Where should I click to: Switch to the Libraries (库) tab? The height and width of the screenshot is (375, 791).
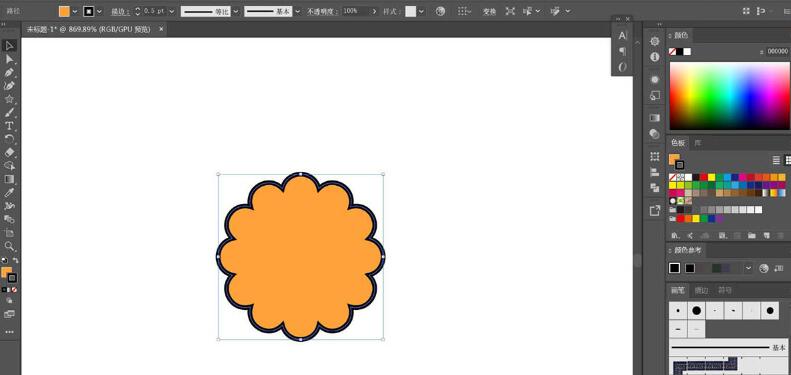click(698, 143)
